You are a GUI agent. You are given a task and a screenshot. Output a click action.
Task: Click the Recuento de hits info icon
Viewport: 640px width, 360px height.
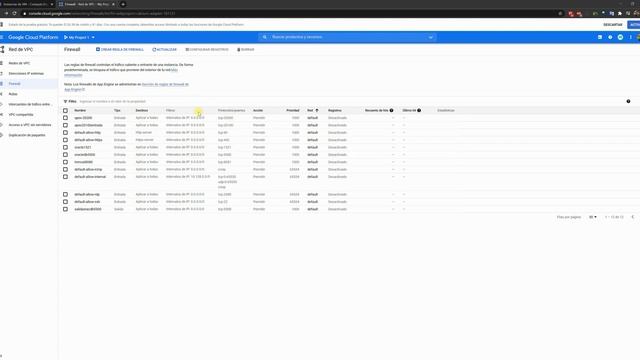(391, 110)
